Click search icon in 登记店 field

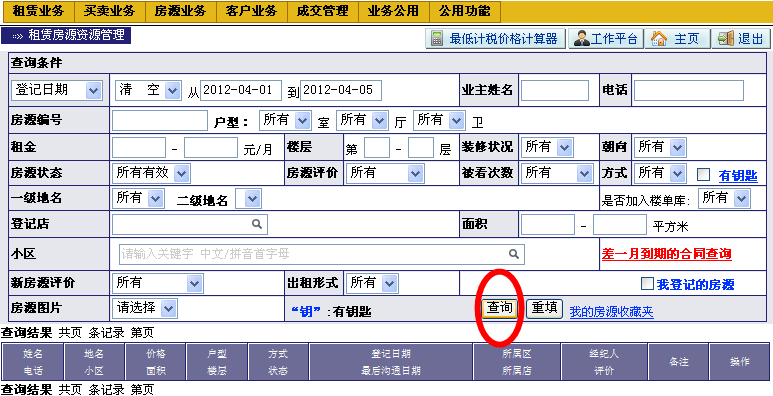pyautogui.click(x=257, y=224)
